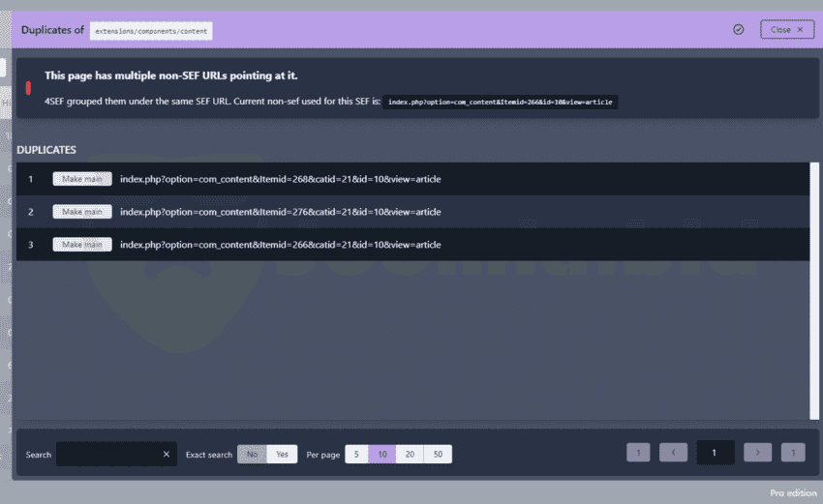Set Exact search to Yes

282,455
